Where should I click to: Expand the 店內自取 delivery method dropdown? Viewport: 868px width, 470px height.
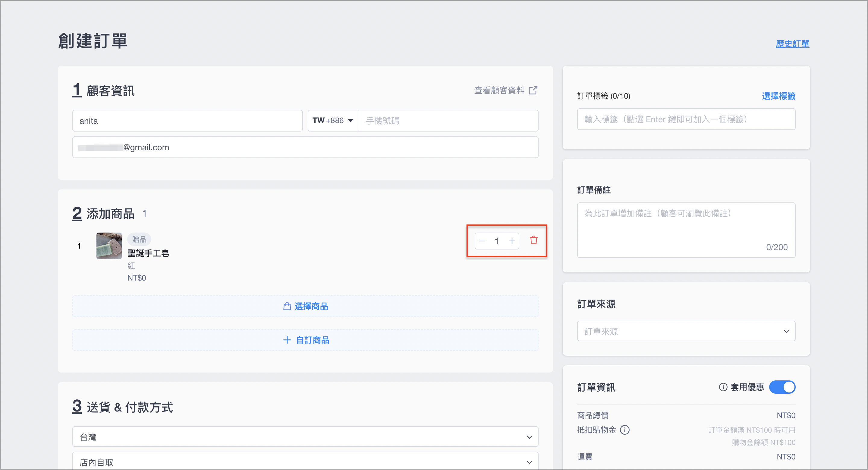(305, 461)
